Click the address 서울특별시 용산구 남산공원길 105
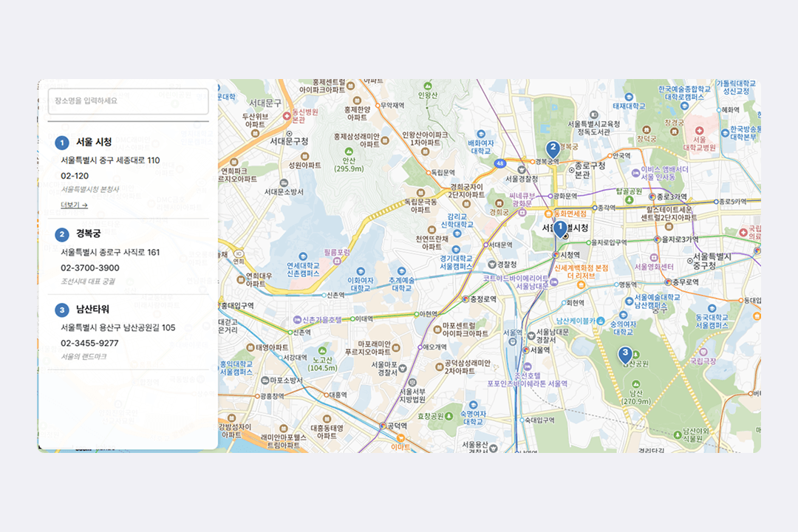 click(x=118, y=327)
